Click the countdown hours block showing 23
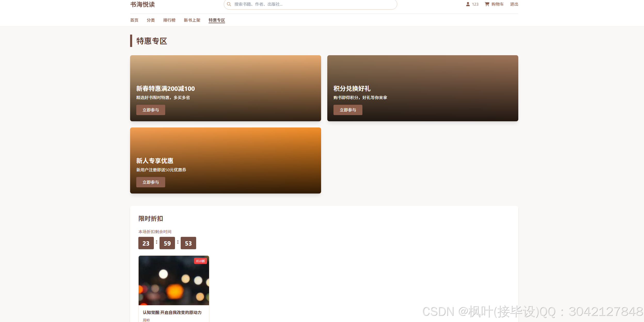 click(x=146, y=243)
